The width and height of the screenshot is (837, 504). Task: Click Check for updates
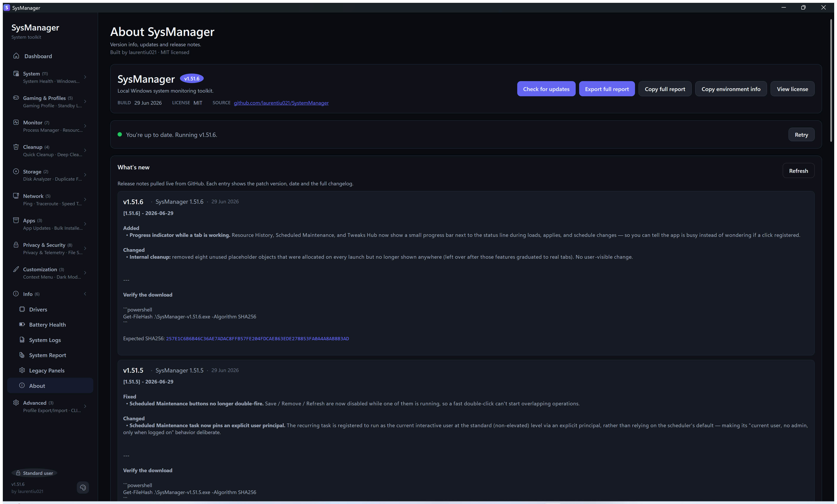(x=546, y=89)
